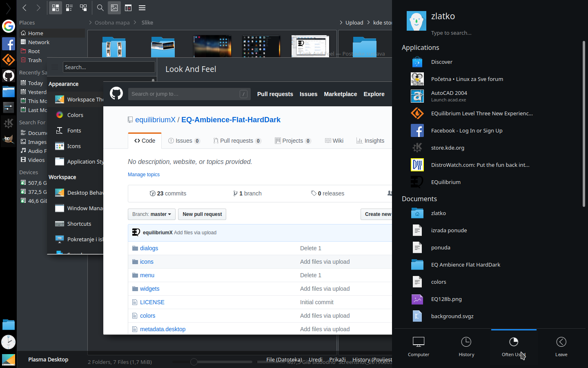This screenshot has width=588, height=368.
Task: Open the EQuilibrium orange diamond dock icon
Action: click(9, 60)
